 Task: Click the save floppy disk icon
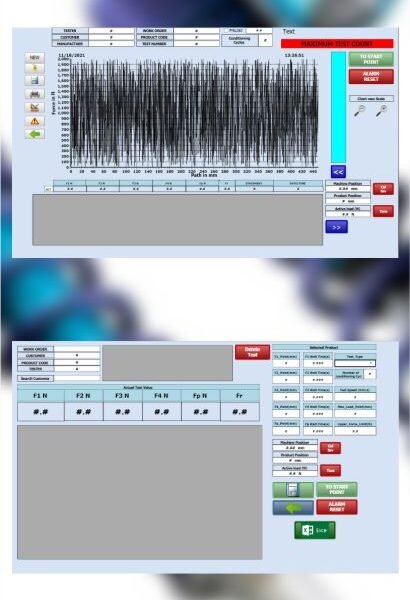coord(34,80)
